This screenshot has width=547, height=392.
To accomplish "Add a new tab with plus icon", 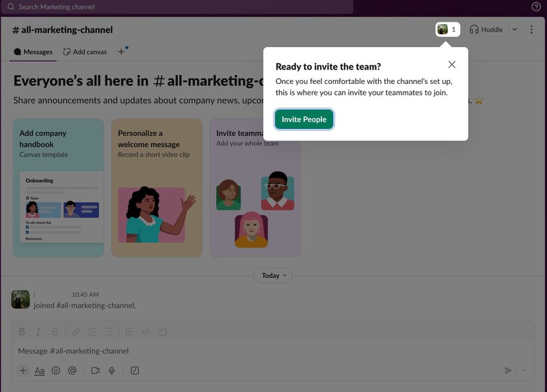I will (x=121, y=52).
